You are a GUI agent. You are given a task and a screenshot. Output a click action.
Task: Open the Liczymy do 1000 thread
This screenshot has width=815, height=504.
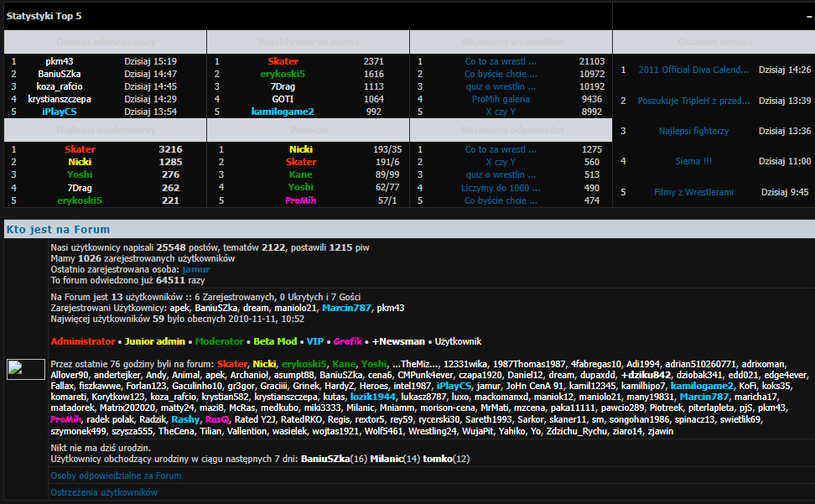click(x=501, y=188)
